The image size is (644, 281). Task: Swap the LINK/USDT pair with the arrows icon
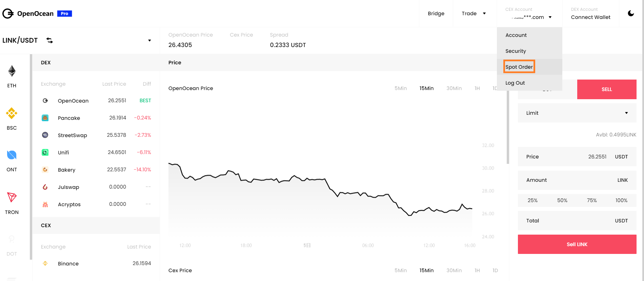49,40
